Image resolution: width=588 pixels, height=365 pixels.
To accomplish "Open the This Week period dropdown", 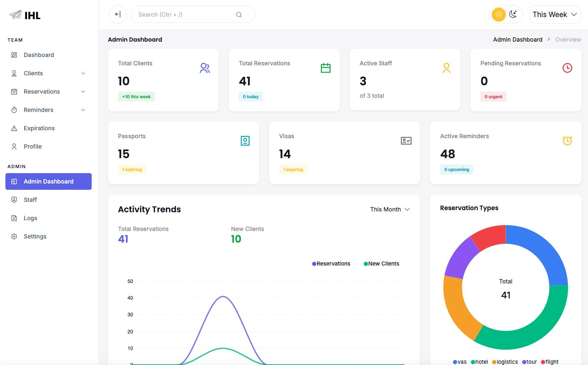I will [555, 15].
